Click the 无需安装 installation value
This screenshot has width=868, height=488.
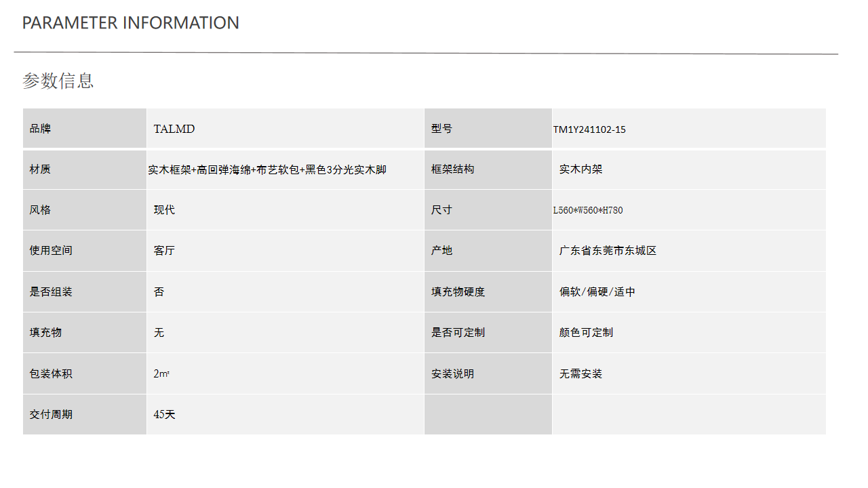click(x=580, y=373)
